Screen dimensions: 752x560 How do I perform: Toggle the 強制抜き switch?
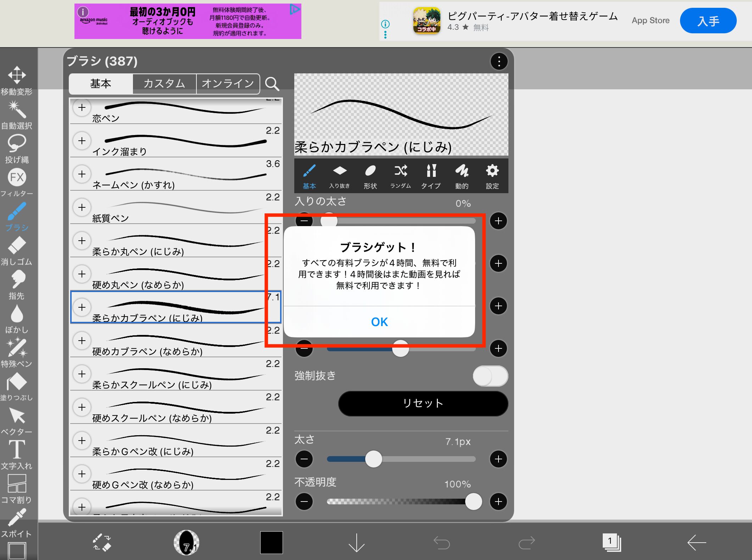(490, 376)
